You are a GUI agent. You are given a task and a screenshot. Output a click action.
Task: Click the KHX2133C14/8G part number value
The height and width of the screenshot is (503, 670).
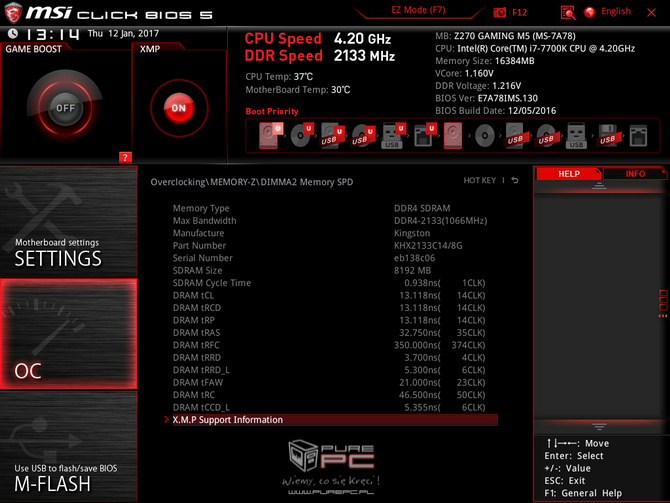(428, 246)
